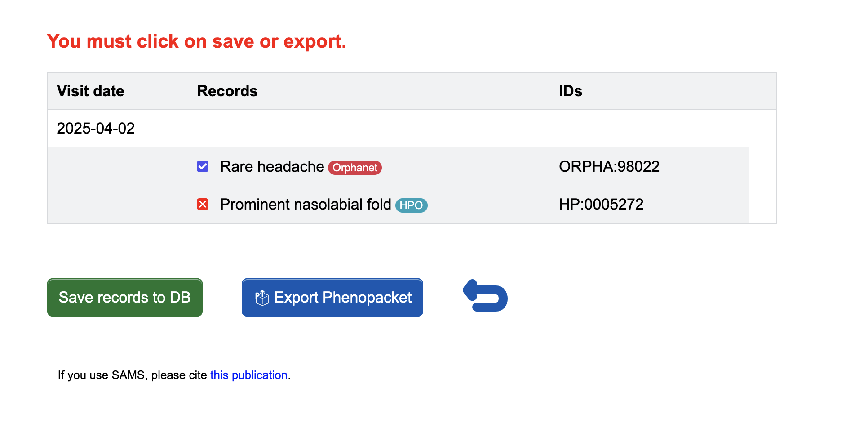The height and width of the screenshot is (437, 868).
Task: Click the Rare headache record label
Action: click(x=272, y=167)
